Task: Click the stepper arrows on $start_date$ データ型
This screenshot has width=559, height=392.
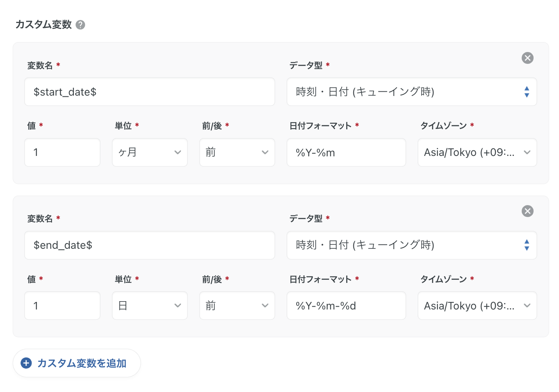Action: [x=527, y=92]
